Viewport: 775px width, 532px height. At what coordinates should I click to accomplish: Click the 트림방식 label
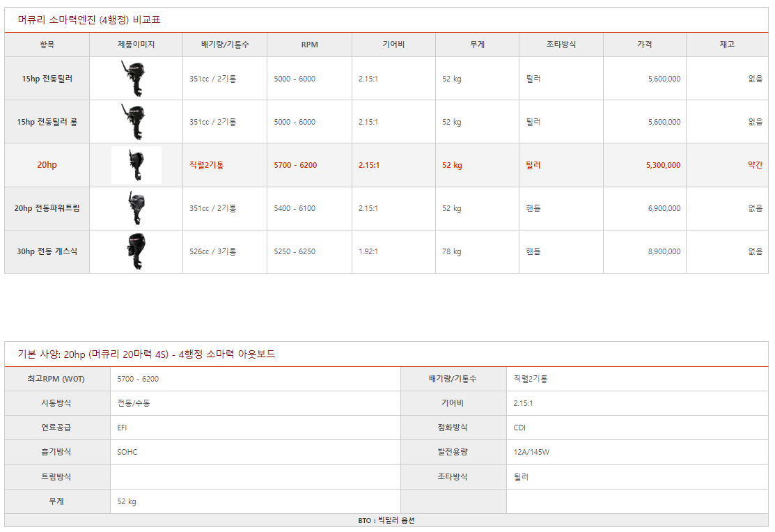pos(56,476)
